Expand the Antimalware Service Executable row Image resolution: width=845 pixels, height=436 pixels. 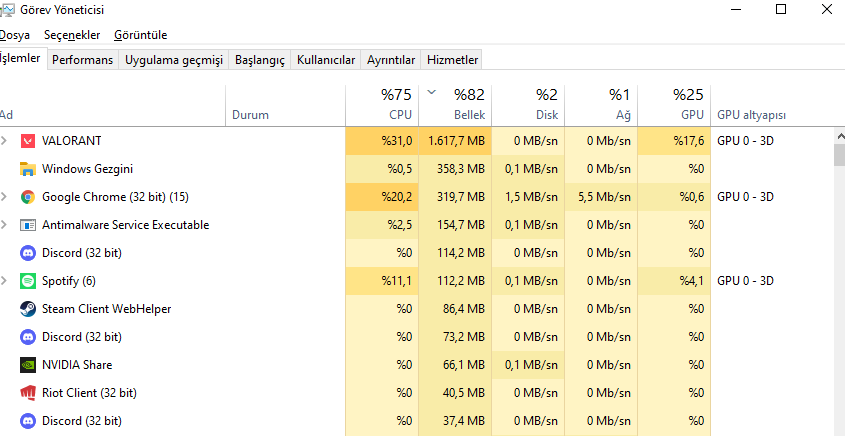[x=5, y=225]
